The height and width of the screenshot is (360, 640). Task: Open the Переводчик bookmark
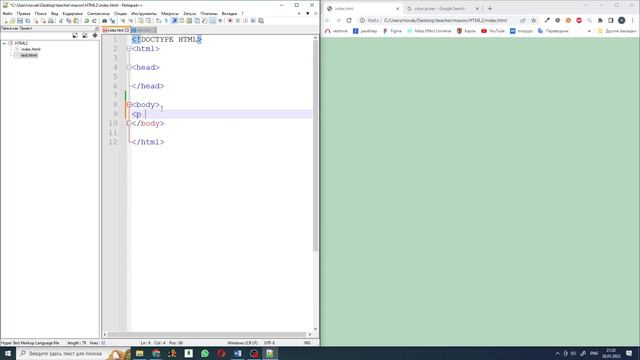553,31
